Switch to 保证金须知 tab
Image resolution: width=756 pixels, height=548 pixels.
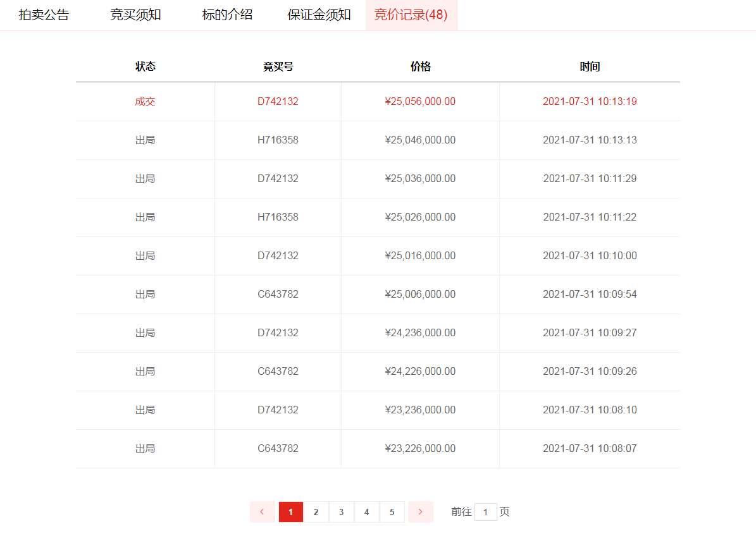[x=319, y=15]
